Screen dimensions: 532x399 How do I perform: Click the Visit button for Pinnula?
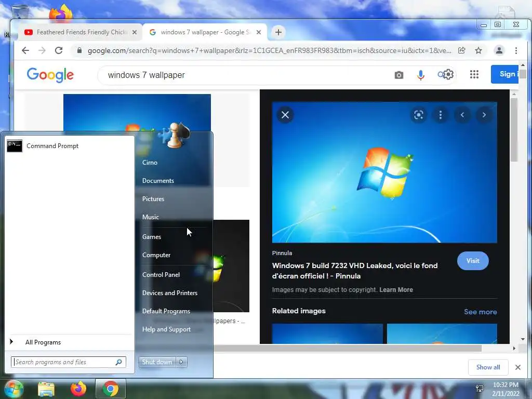pyautogui.click(x=473, y=261)
